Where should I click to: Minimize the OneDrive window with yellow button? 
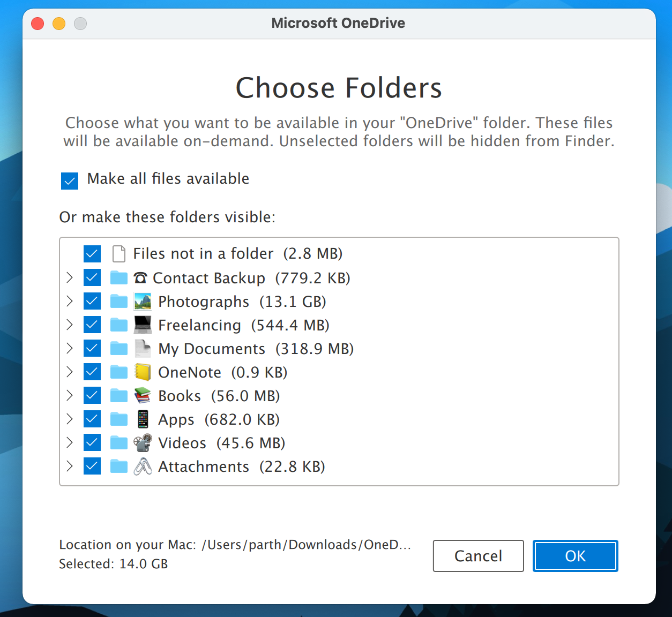[59, 24]
